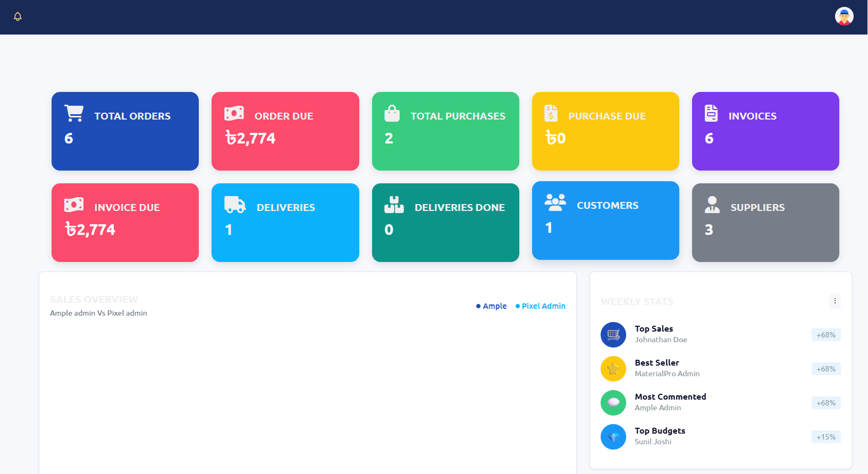Open the user avatar profile menu

[x=844, y=16]
